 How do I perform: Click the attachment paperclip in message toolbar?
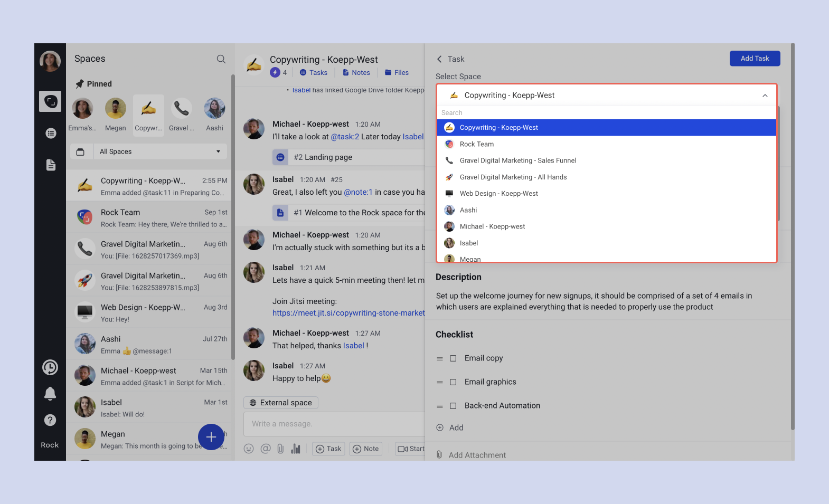(280, 449)
